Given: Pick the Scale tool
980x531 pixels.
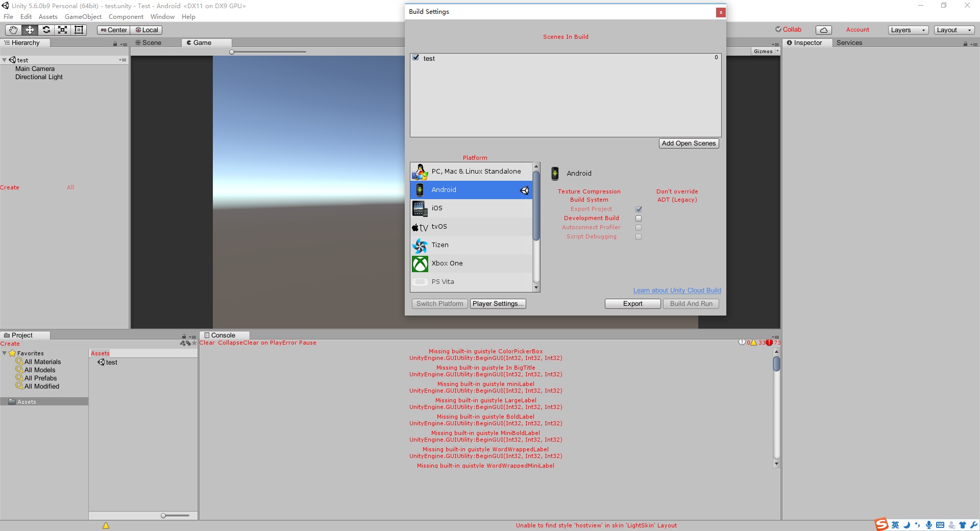Looking at the screenshot, I should [x=62, y=30].
